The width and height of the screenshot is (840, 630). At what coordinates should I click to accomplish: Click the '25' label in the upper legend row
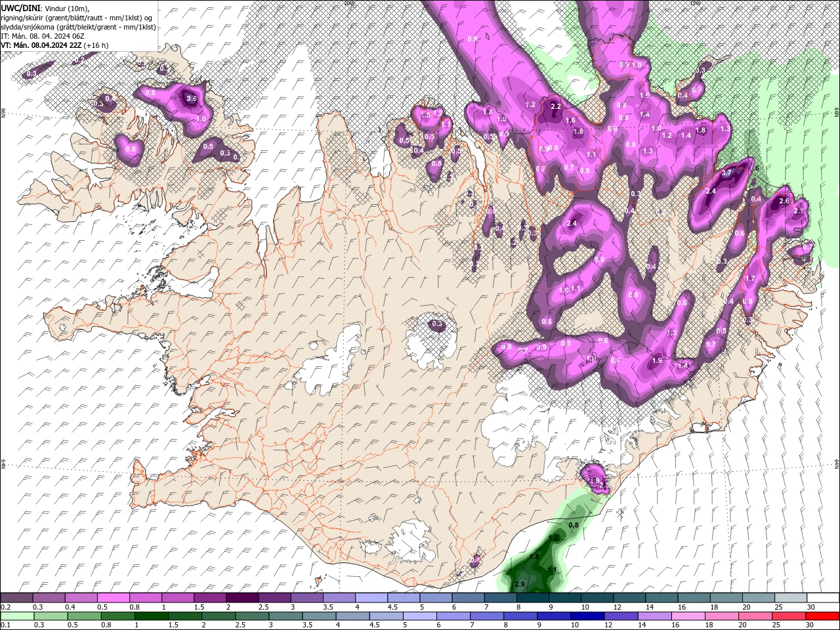tap(778, 606)
